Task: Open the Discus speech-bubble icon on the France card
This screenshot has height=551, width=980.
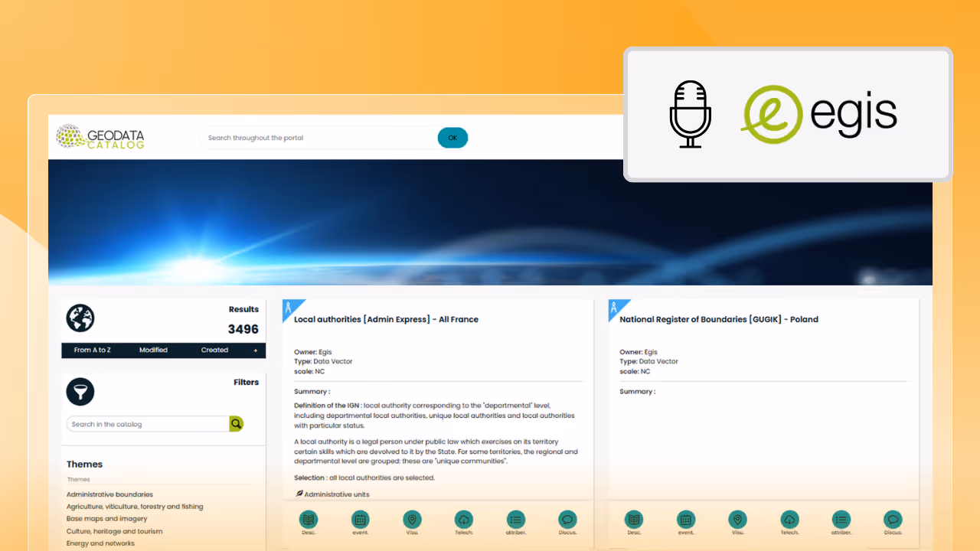Action: pyautogui.click(x=567, y=519)
